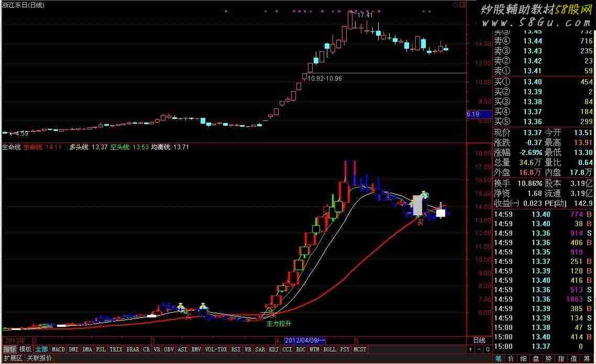596x364 pixels.
Task: Select the 势 tab in the quote panel
Action: 548,358
